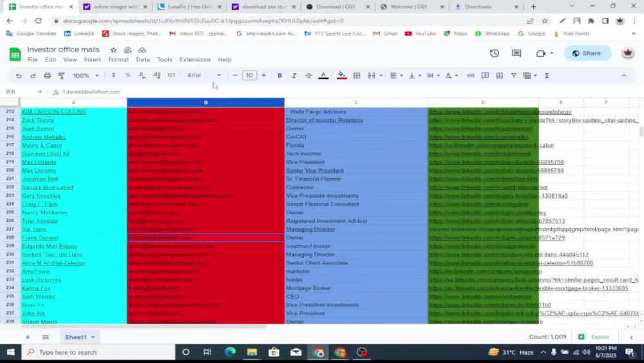Open the Google Sheets home icon

coord(15,54)
